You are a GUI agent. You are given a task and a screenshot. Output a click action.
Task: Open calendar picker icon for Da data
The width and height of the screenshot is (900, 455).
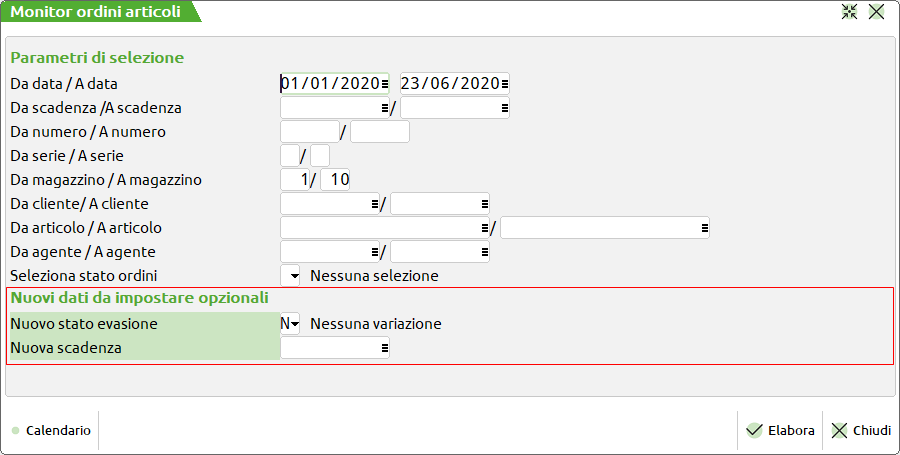pos(385,83)
